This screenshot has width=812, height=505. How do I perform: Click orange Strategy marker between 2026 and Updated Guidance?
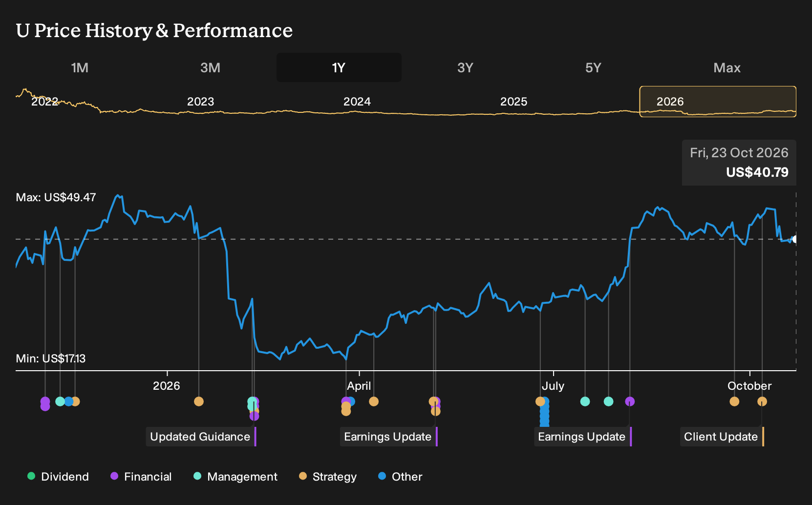click(x=199, y=401)
